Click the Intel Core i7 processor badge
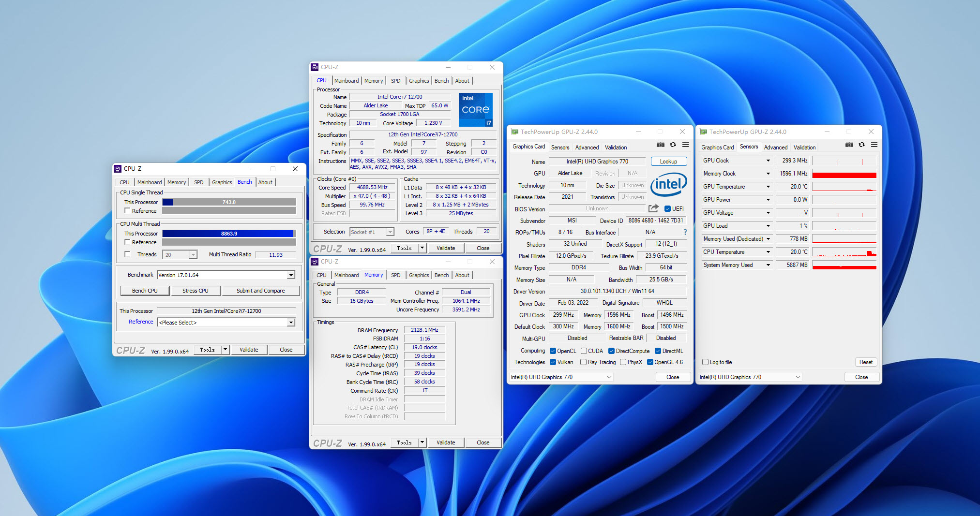This screenshot has height=516, width=980. [x=475, y=109]
